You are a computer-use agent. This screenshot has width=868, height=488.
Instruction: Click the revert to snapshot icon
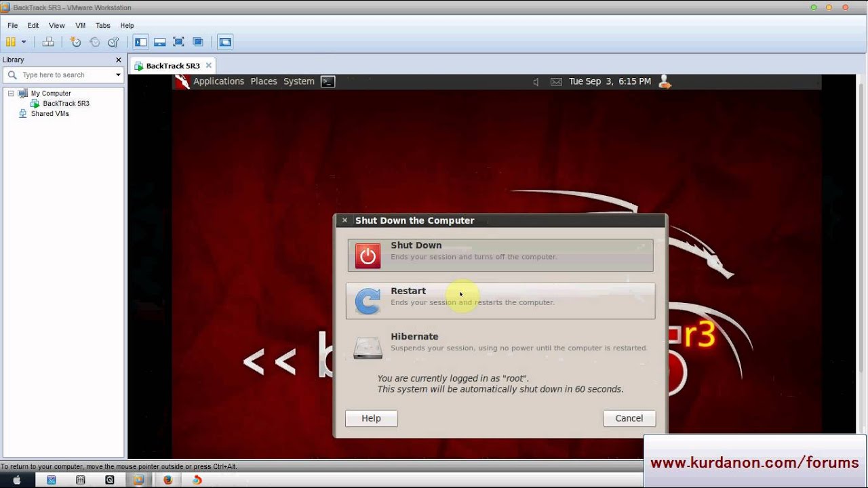pos(94,42)
